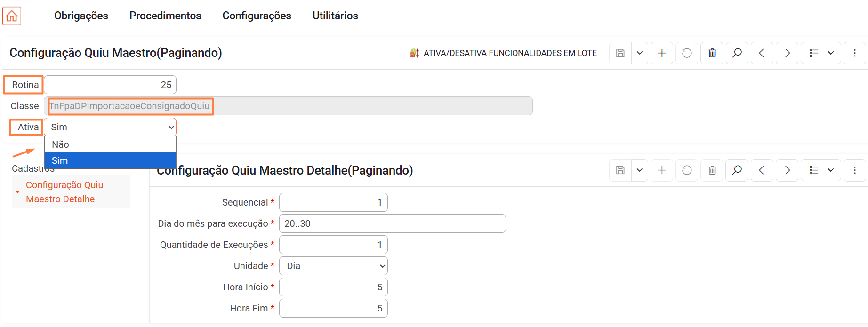Open the Obrigações menu
The image size is (868, 327).
click(81, 16)
